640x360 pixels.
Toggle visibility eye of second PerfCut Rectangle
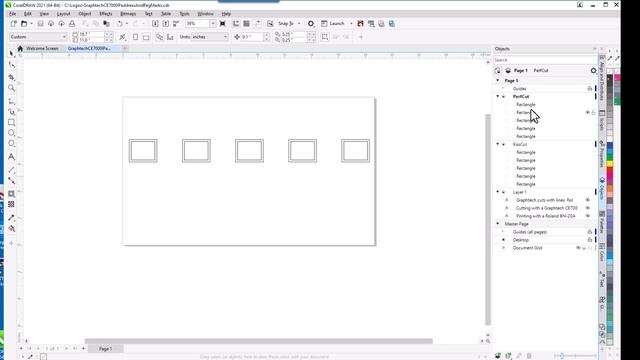click(x=588, y=112)
